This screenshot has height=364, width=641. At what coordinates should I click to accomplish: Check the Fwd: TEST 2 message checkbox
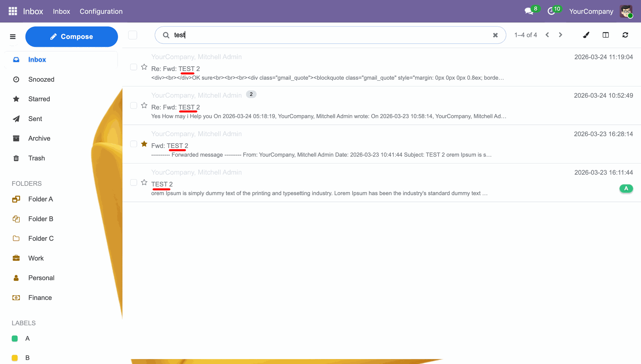tap(134, 144)
